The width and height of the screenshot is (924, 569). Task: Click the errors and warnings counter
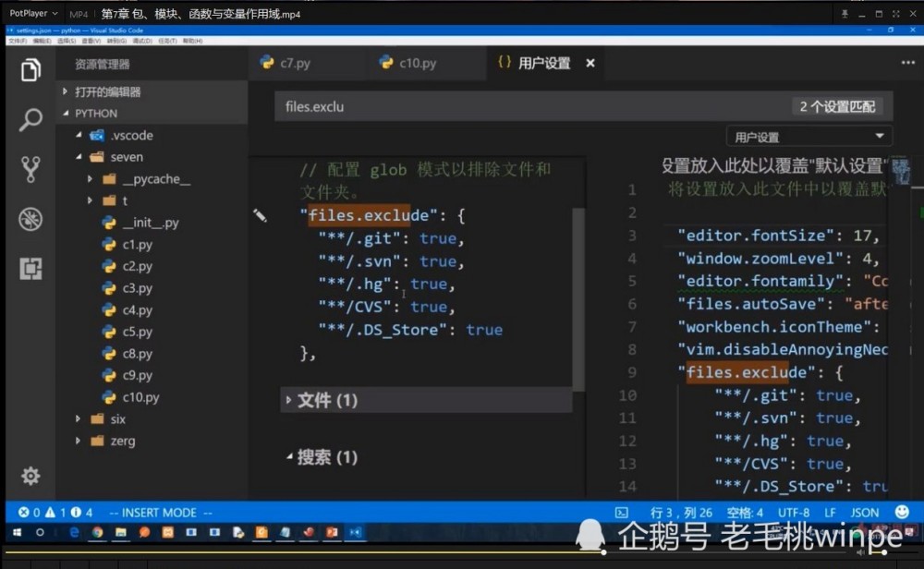tap(55, 513)
